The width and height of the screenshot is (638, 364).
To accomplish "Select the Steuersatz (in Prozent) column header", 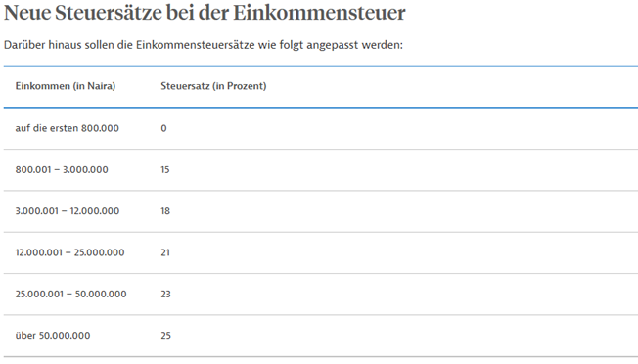I will click(213, 86).
